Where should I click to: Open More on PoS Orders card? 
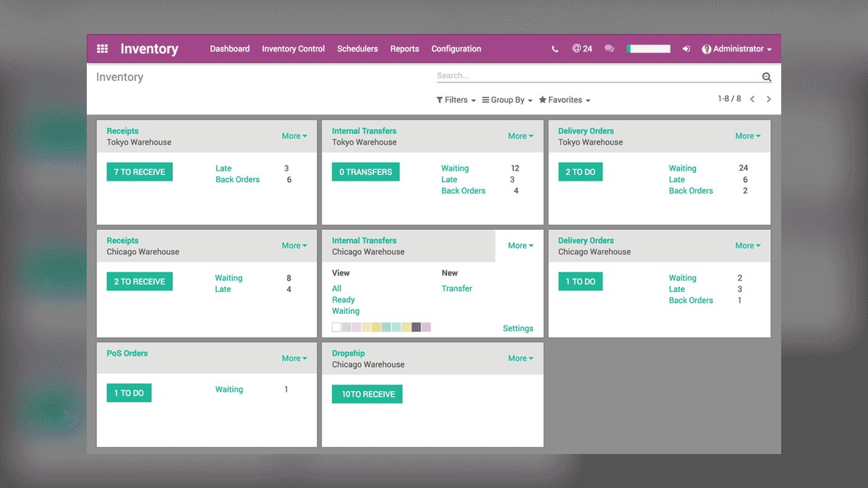pos(294,358)
